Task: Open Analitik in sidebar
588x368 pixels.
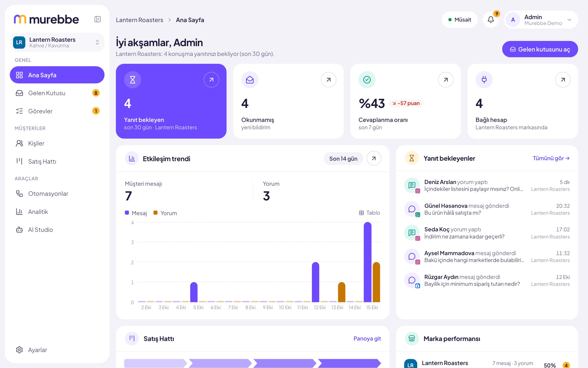Action: pos(57,212)
